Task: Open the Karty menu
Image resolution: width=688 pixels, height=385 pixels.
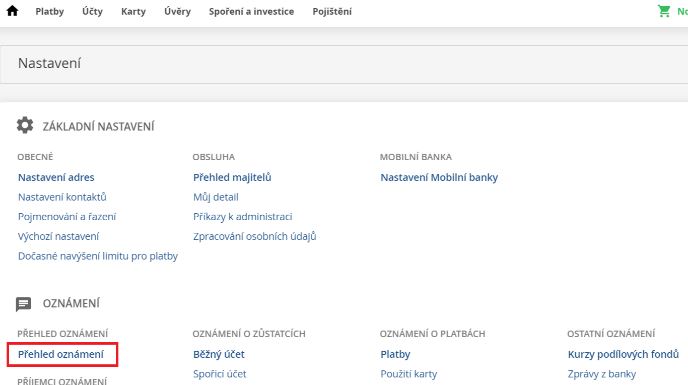Action: coord(133,11)
